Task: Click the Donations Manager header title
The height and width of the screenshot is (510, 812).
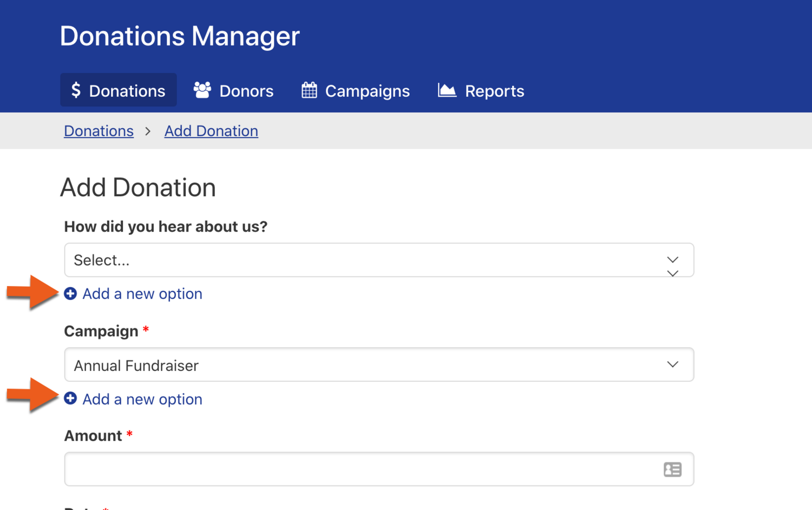Action: tap(180, 36)
